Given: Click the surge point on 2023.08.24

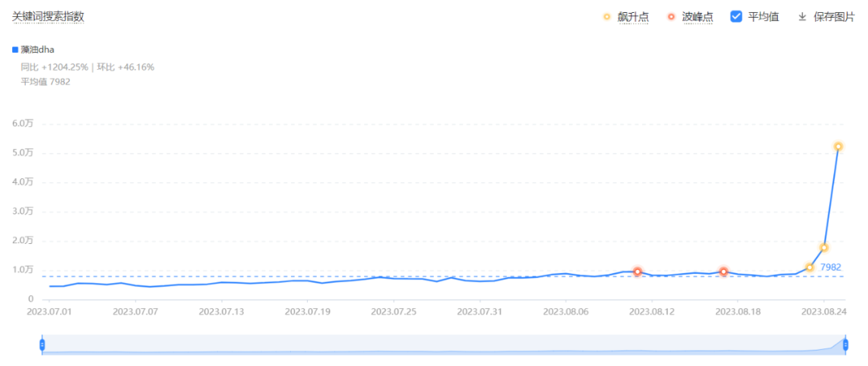Looking at the screenshot, I should point(824,247).
